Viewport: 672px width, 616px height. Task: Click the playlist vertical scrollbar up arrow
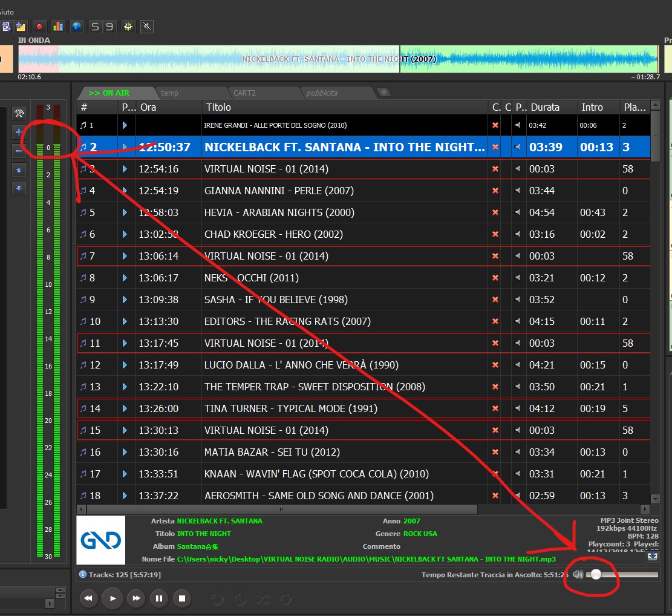(x=655, y=105)
